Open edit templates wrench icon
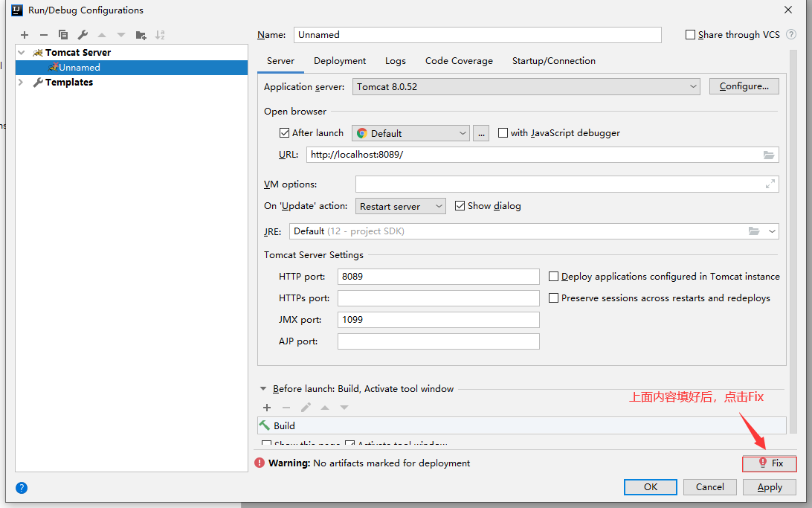812x508 pixels. (83, 35)
